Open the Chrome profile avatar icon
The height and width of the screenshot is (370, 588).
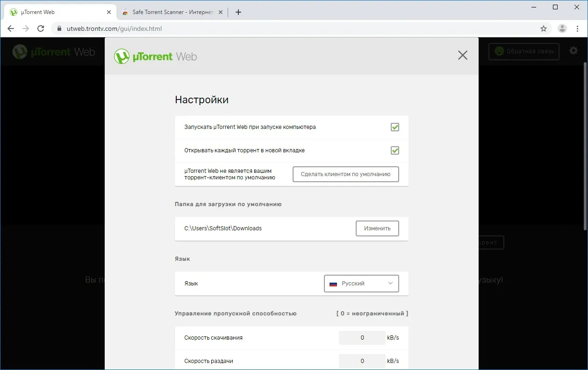pos(562,28)
